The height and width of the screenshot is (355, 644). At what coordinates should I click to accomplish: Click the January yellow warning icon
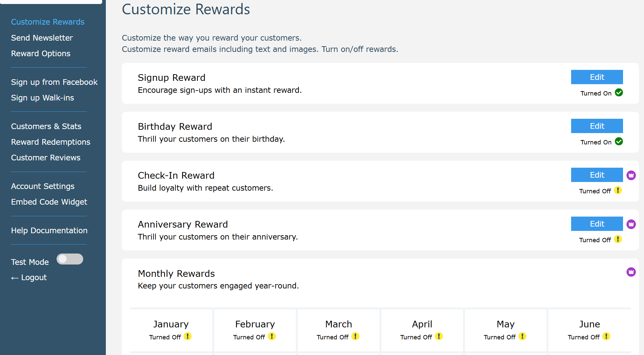(188, 336)
